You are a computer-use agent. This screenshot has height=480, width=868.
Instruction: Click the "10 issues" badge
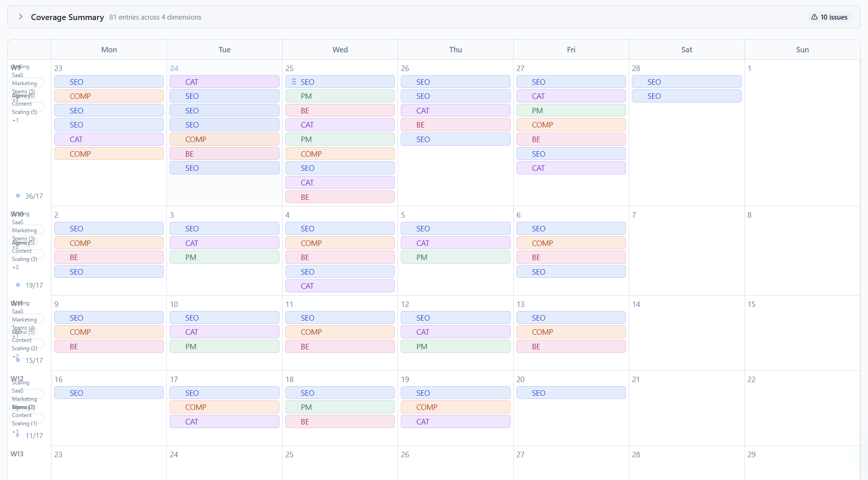[x=829, y=17]
